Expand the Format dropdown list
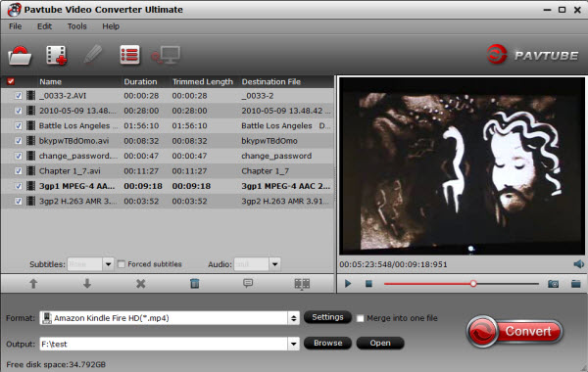This screenshot has width=588, height=372. pos(294,318)
